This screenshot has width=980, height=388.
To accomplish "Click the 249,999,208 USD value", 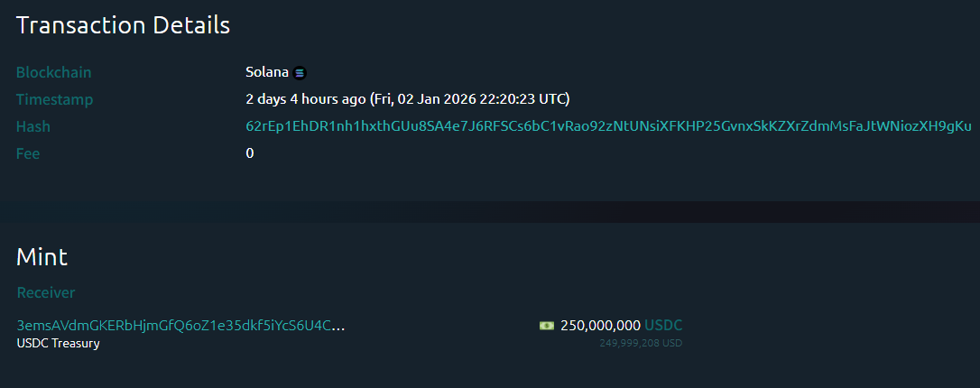I will [x=641, y=343].
